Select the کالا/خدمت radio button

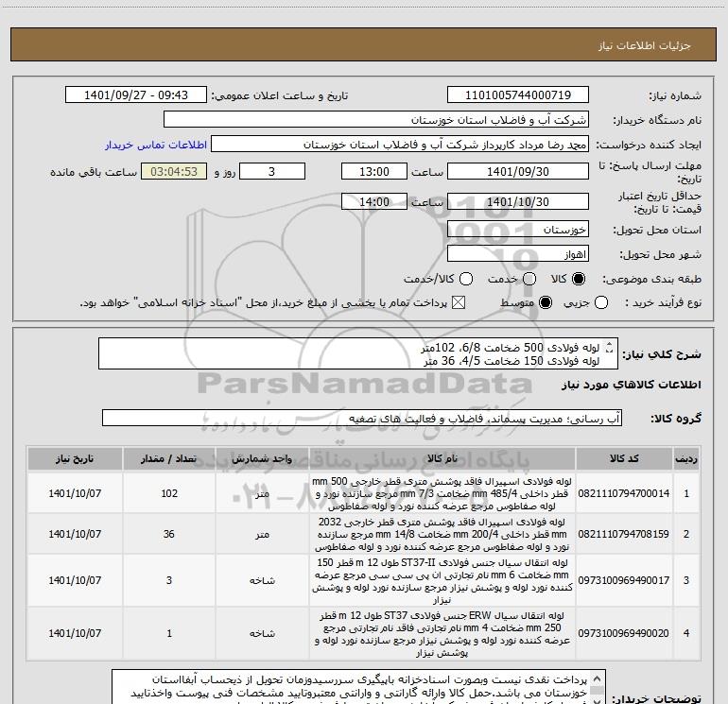tap(466, 279)
